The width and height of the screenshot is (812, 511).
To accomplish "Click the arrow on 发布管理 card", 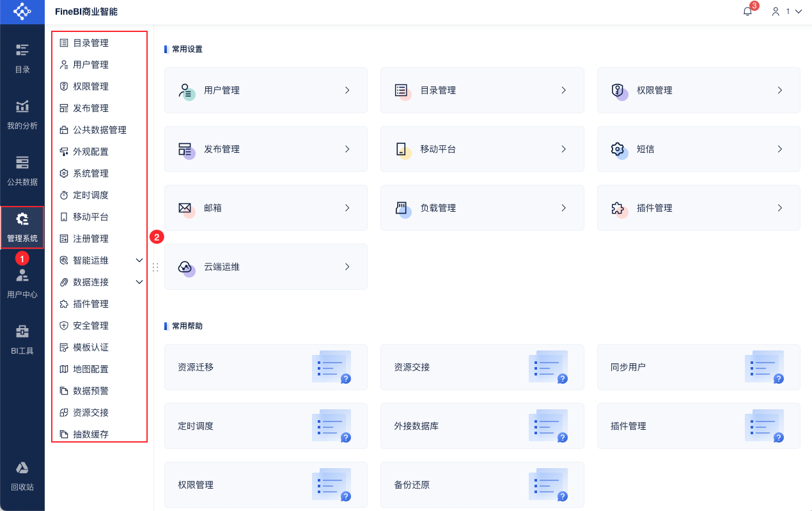I will click(x=347, y=149).
